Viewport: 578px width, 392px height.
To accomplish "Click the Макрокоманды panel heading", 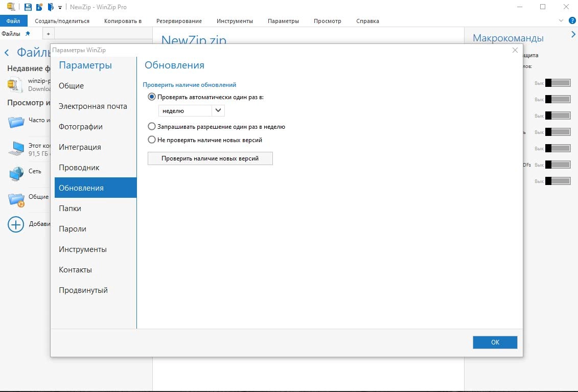I will tap(508, 38).
